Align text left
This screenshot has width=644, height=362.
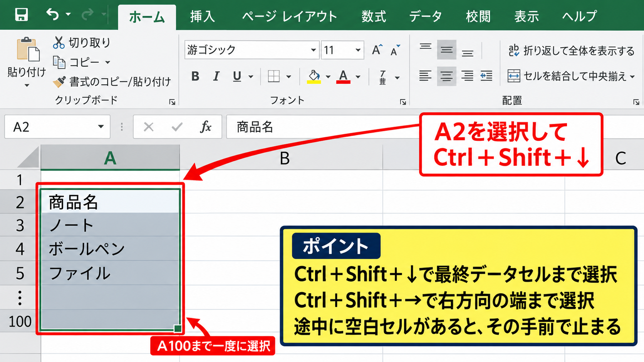point(425,76)
